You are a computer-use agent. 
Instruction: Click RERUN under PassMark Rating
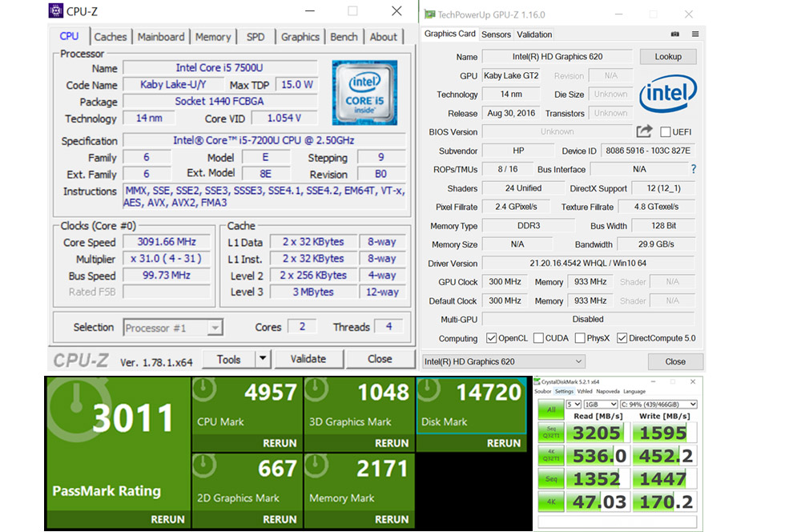click(167, 519)
